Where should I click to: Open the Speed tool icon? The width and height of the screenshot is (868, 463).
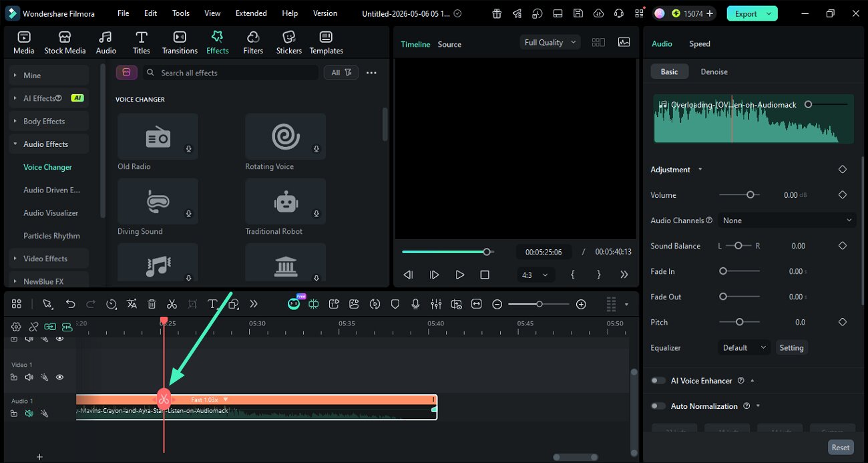coord(111,304)
